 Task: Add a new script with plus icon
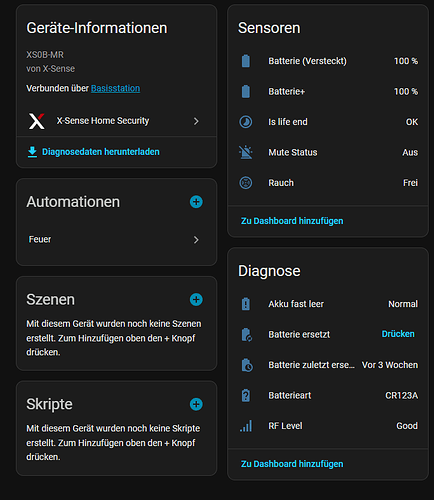[x=196, y=404]
